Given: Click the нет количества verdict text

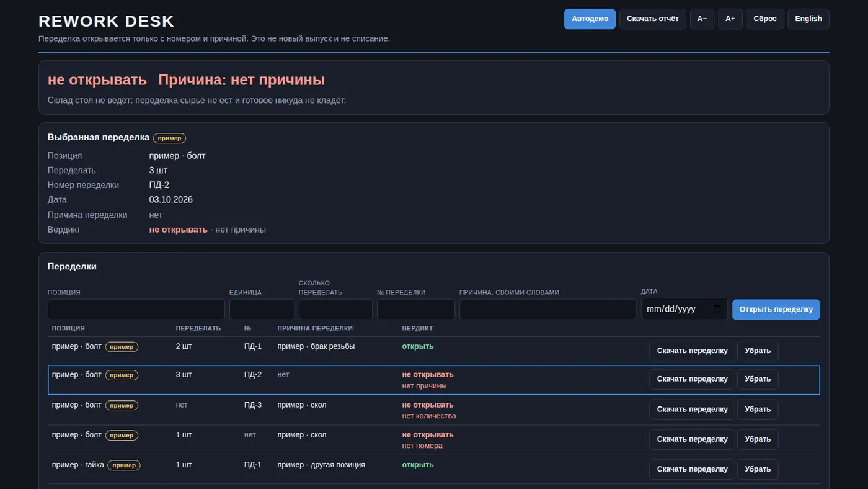Looking at the screenshot, I should 429,416.
